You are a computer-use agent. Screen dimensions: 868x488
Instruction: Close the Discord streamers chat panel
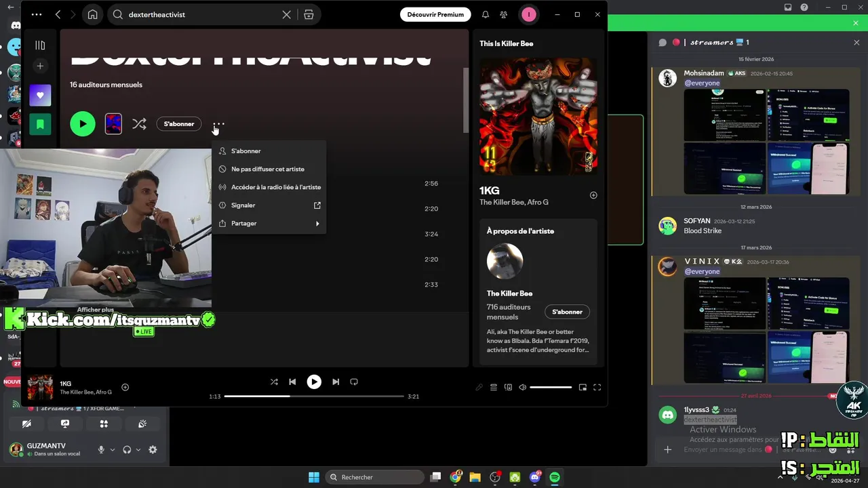click(856, 42)
